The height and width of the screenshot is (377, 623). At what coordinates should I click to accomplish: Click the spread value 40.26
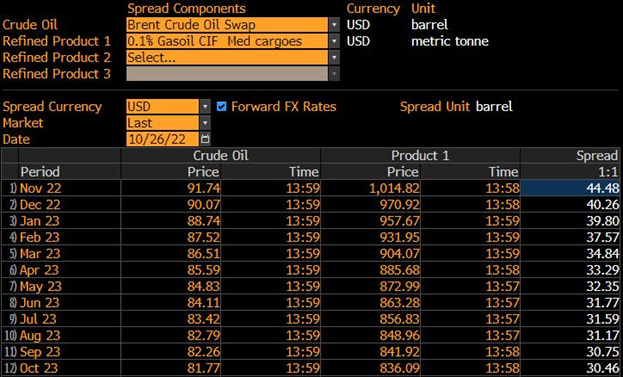pos(602,204)
